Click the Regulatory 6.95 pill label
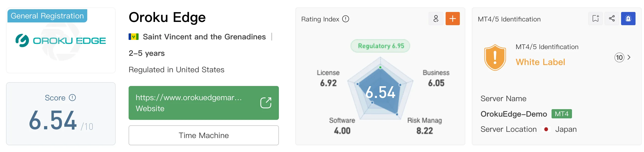This screenshot has width=644, height=152. [x=380, y=46]
